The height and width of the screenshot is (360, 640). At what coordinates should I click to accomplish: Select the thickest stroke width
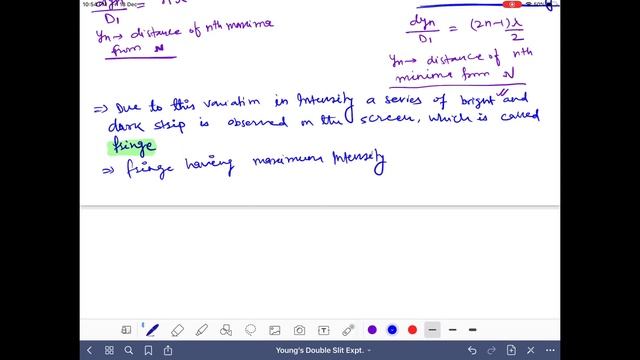coord(473,330)
